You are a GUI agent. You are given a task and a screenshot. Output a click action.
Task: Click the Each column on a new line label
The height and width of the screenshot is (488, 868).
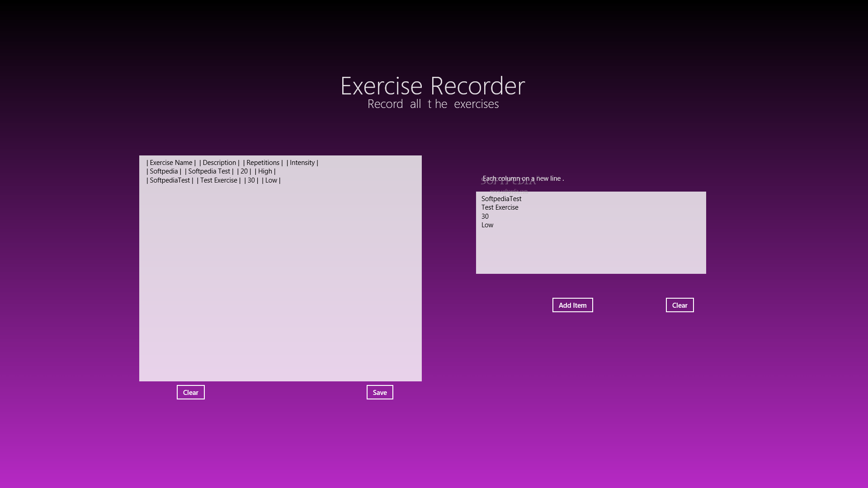tap(524, 178)
